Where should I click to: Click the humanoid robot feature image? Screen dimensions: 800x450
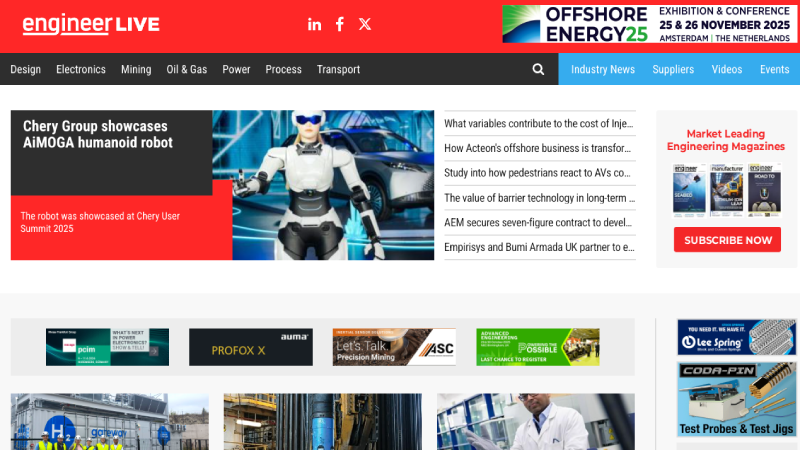coord(335,185)
